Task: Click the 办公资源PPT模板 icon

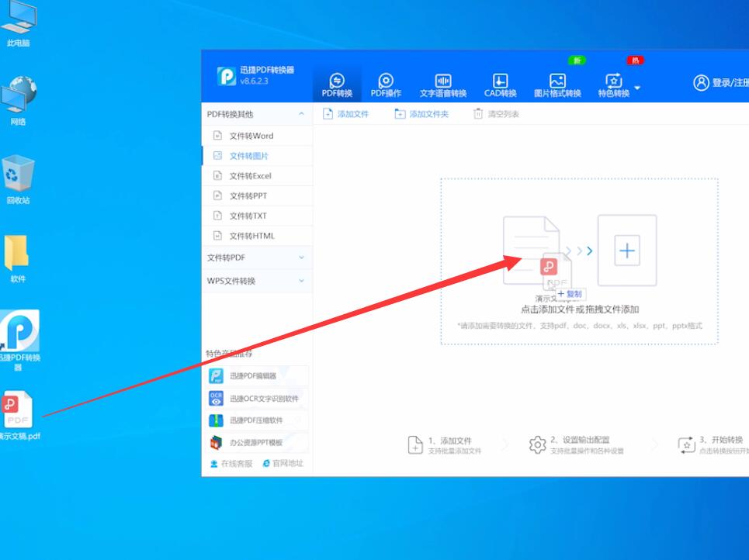Action: tap(216, 443)
